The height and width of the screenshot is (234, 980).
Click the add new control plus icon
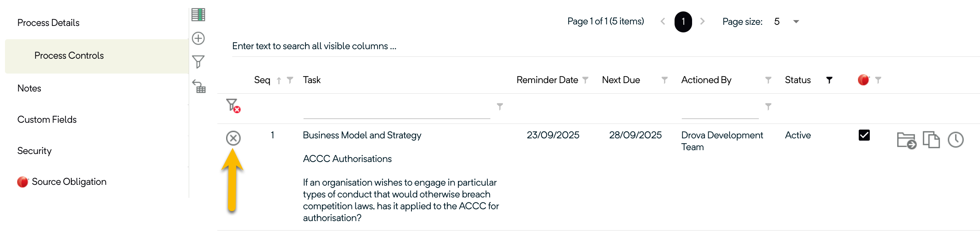(x=198, y=38)
